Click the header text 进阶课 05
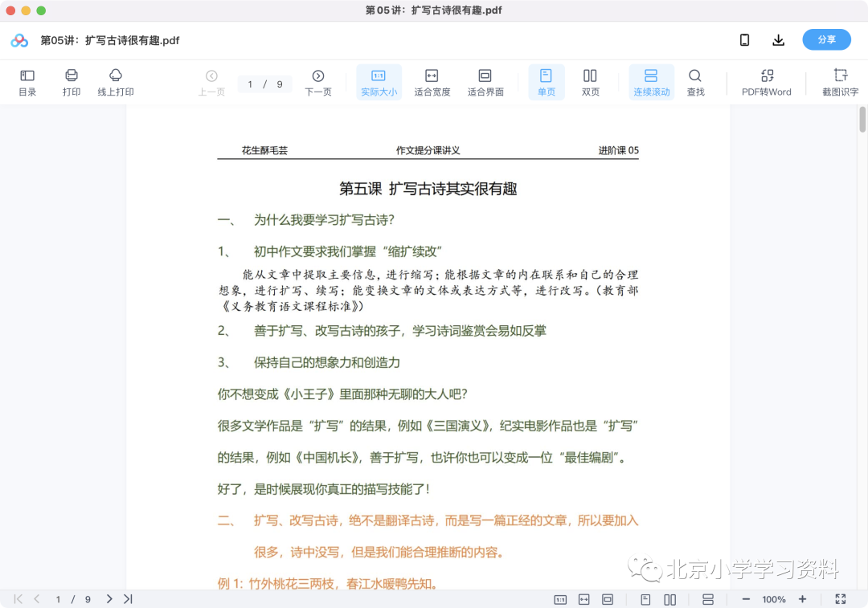The height and width of the screenshot is (608, 868). (618, 150)
